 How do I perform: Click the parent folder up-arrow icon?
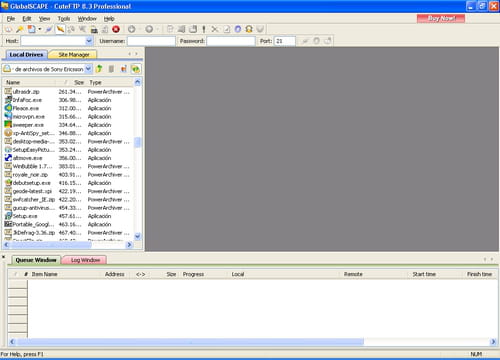[x=99, y=69]
